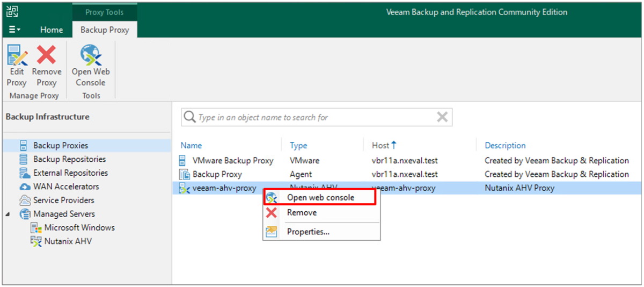Select Service Providers in the tree
The image size is (644, 287).
(64, 200)
